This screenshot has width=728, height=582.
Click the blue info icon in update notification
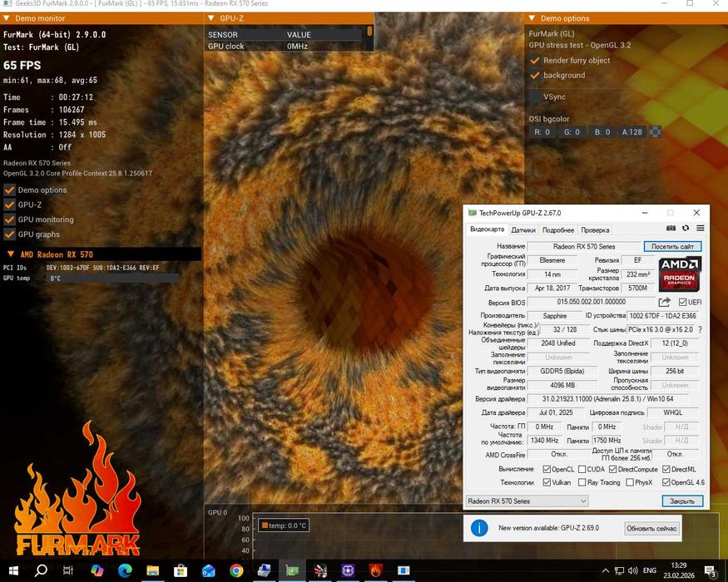(479, 528)
